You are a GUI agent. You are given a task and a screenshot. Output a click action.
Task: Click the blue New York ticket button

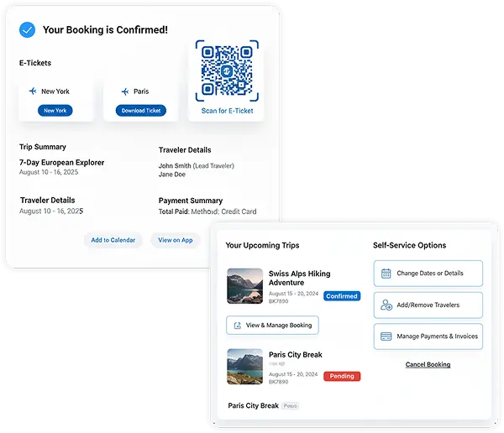(x=55, y=111)
